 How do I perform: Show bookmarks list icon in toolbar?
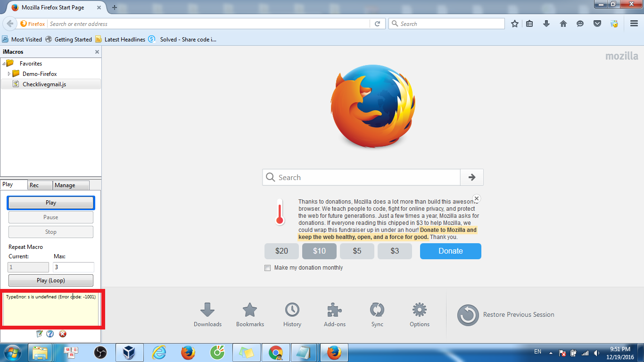click(x=529, y=24)
